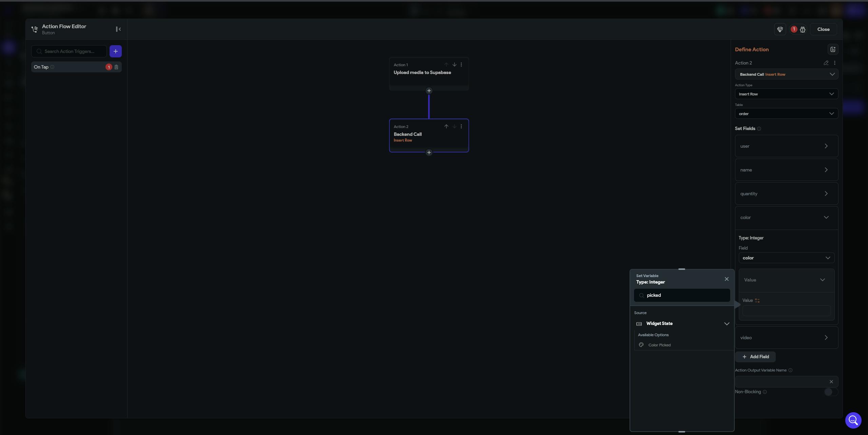Click the Add Field button
Screen dimensions: 868x435
click(x=755, y=357)
